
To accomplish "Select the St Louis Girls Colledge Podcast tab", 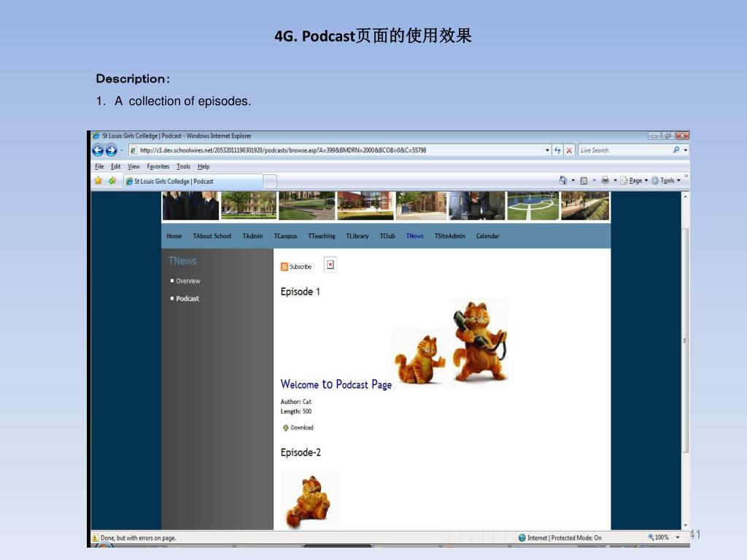I will click(x=193, y=182).
